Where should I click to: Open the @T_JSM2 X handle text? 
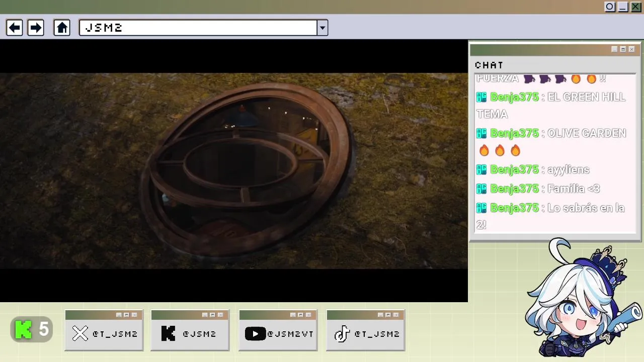point(115,334)
